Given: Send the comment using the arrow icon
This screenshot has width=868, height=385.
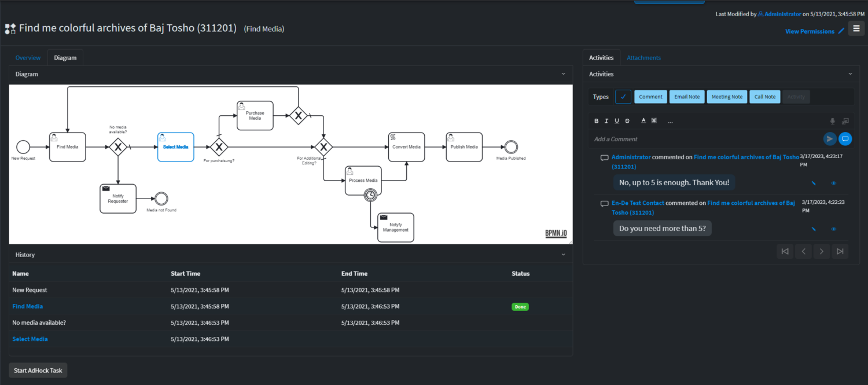Looking at the screenshot, I should [829, 138].
